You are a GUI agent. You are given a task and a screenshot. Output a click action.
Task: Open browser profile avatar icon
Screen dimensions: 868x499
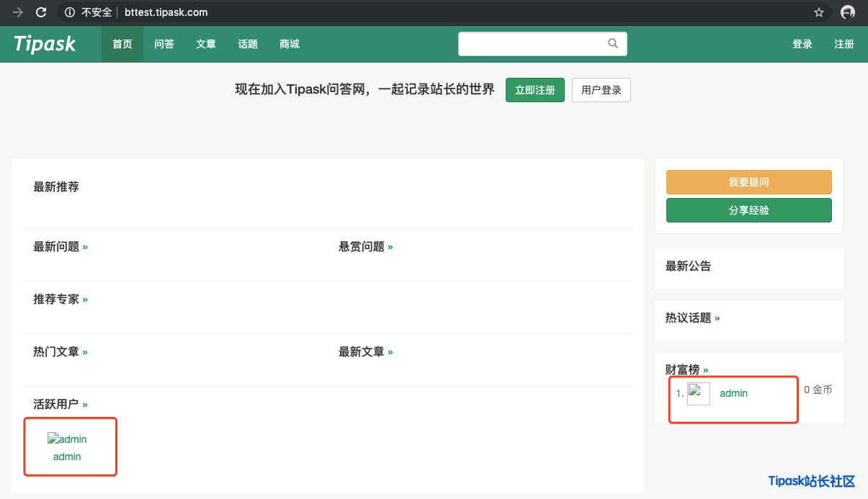(x=848, y=12)
